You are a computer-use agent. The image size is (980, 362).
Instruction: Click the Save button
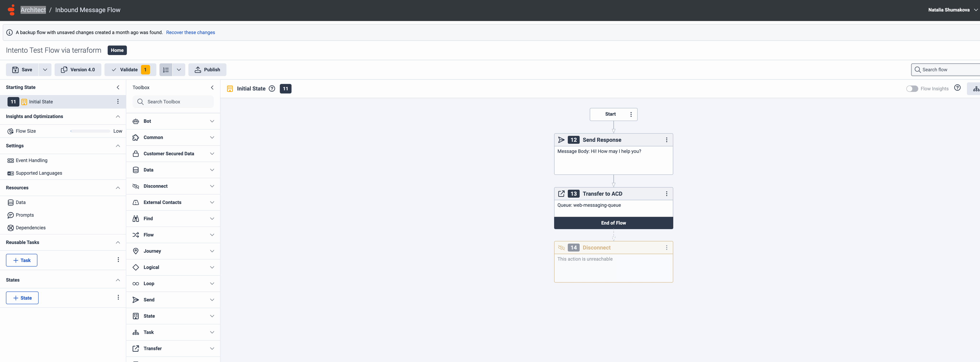click(x=22, y=70)
